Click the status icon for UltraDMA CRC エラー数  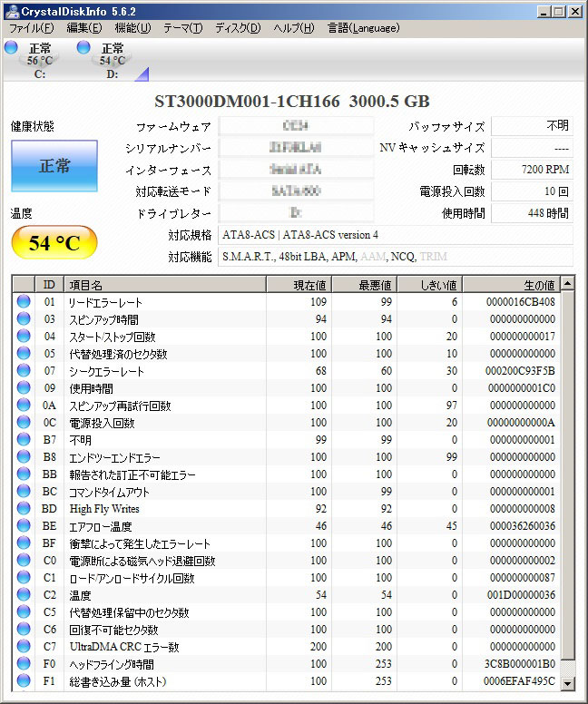coord(24,646)
